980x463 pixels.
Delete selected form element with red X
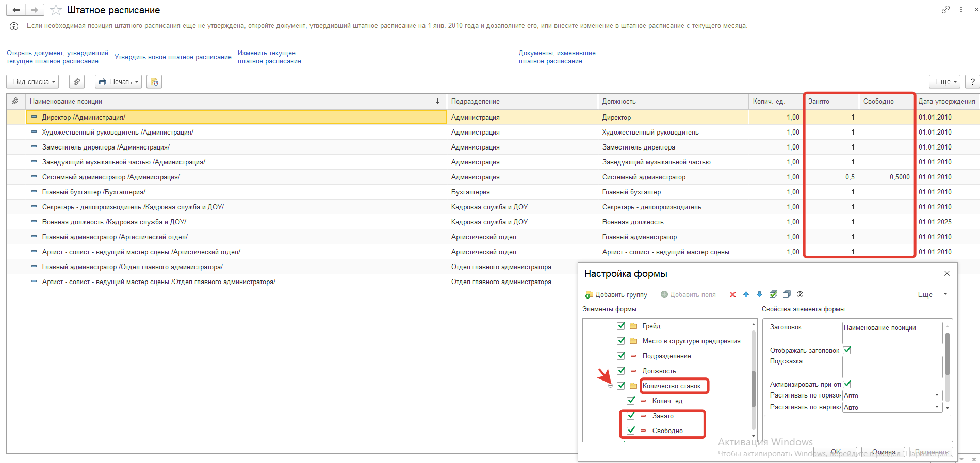coord(732,294)
